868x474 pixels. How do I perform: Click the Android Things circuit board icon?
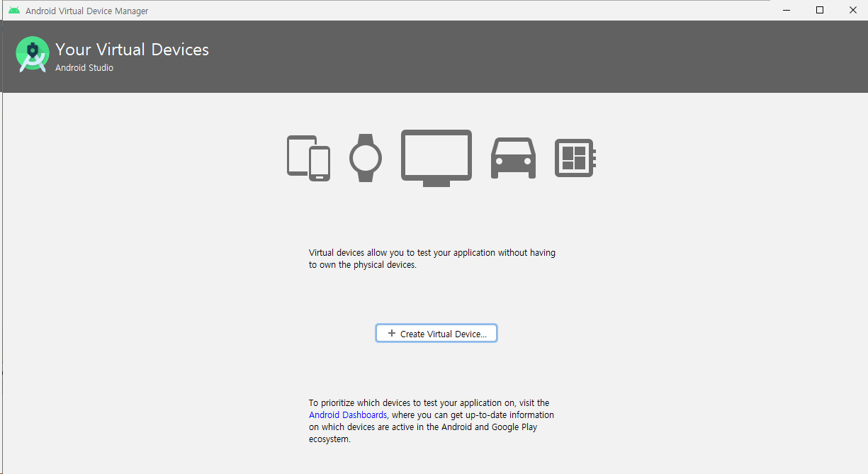pyautogui.click(x=574, y=158)
